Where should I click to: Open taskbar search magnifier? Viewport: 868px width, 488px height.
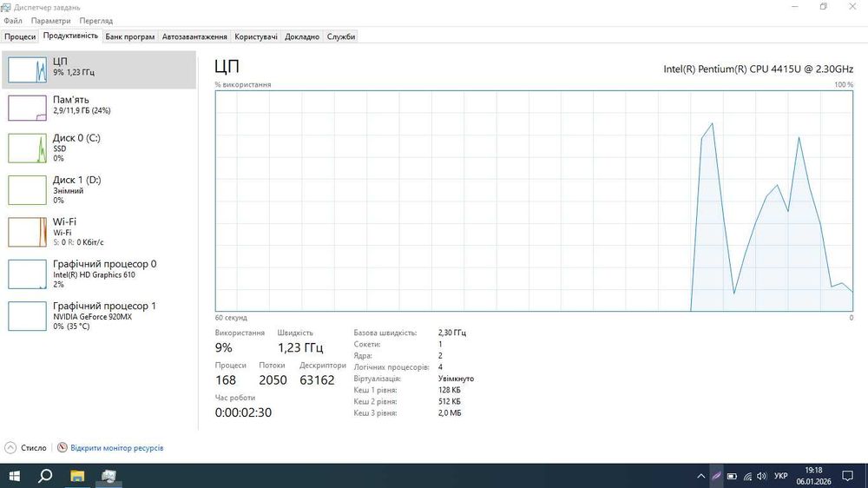45,476
